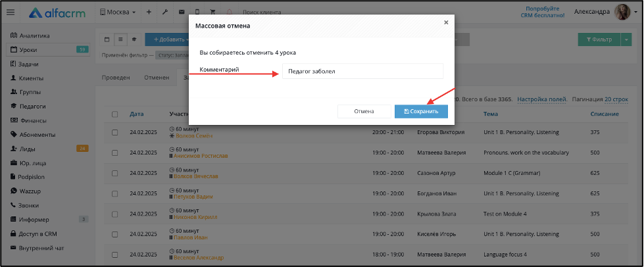Expand the Москва branch dropdown
The image size is (644, 267).
click(x=118, y=12)
